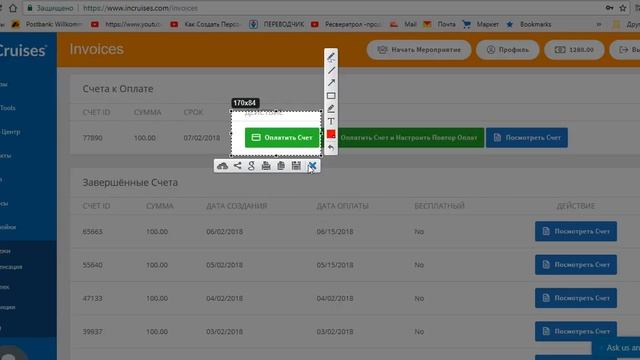
Task: Open the Ask us chat widget
Action: coord(617,347)
